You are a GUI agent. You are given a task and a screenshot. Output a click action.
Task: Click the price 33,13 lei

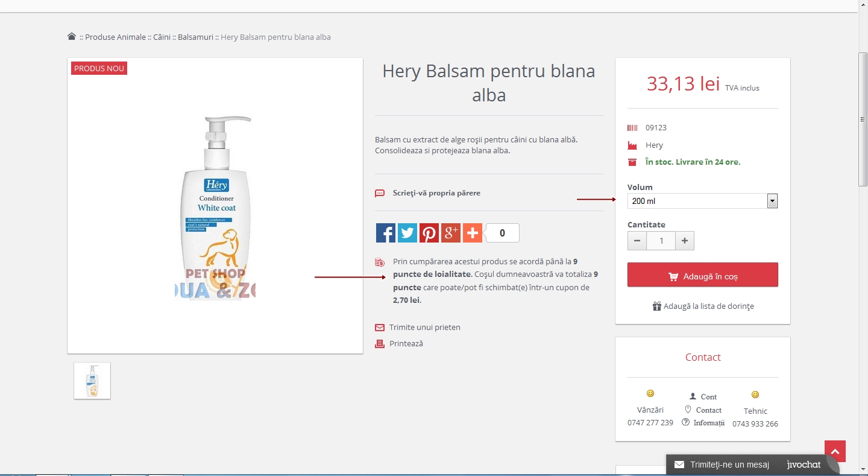[683, 83]
